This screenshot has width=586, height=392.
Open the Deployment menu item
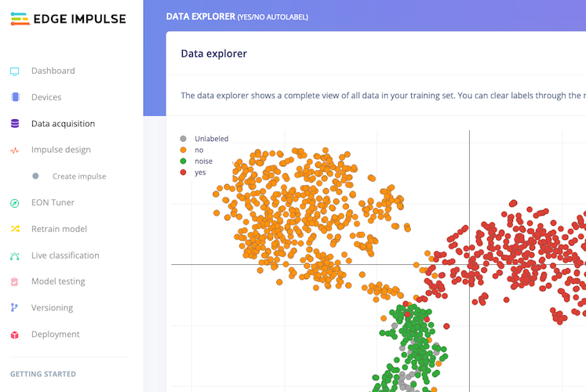coord(55,335)
